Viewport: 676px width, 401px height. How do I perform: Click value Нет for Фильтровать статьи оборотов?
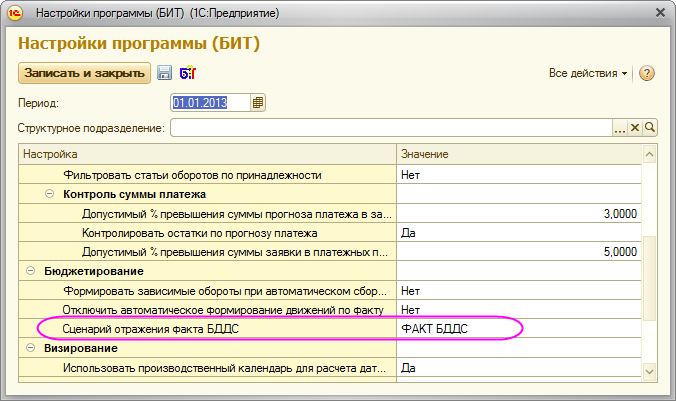(x=519, y=175)
